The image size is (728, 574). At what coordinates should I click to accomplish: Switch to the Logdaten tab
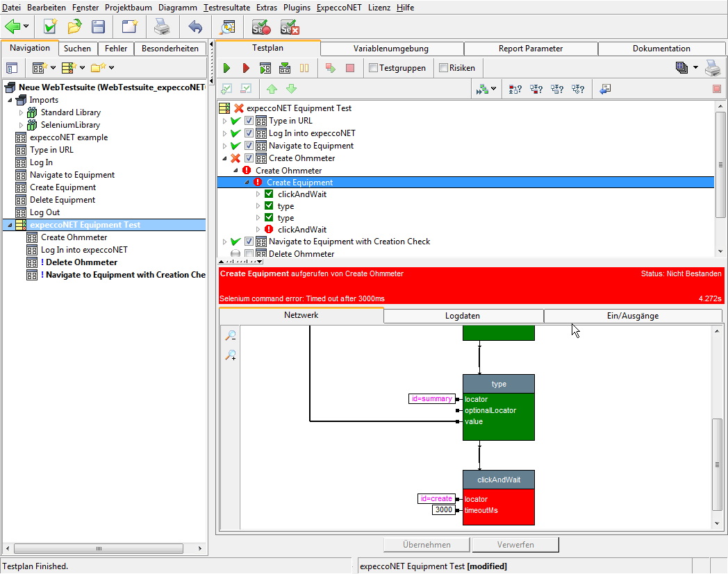click(x=463, y=316)
